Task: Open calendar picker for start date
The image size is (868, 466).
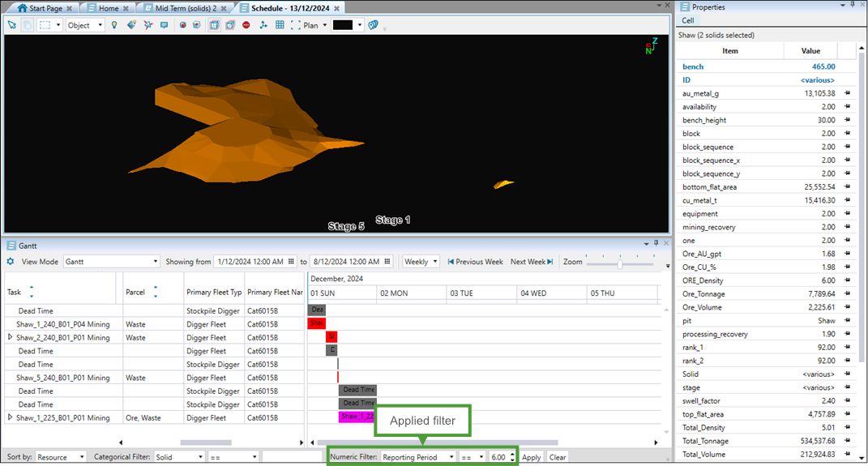Action: tap(291, 262)
